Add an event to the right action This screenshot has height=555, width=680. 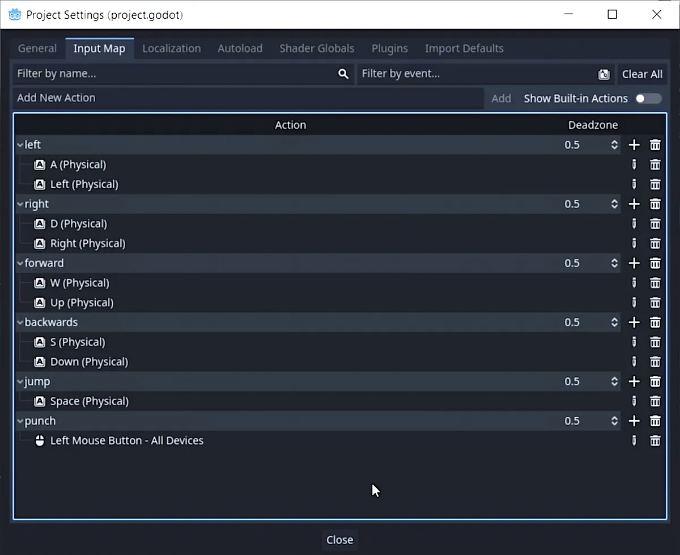pyautogui.click(x=634, y=204)
